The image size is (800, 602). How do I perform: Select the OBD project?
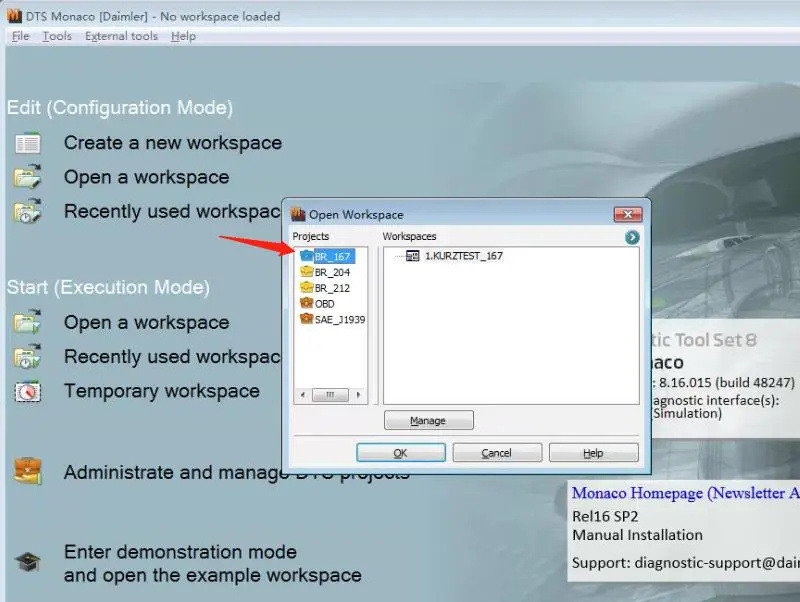324,303
